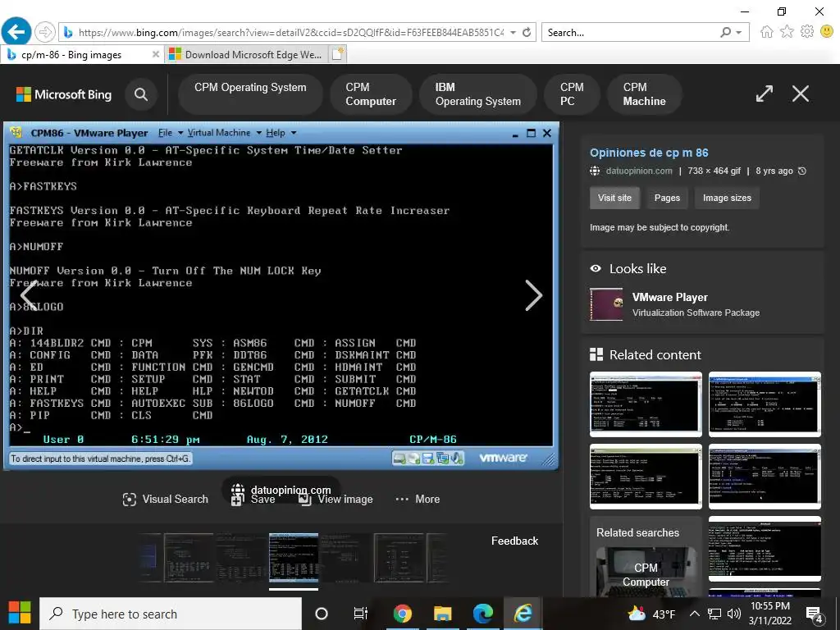
Task: Click the Save image button
Action: (253, 500)
